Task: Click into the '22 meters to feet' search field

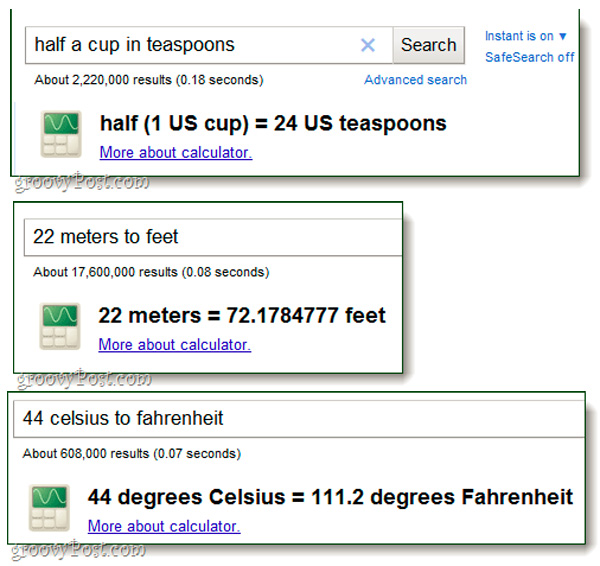Action: 210,237
